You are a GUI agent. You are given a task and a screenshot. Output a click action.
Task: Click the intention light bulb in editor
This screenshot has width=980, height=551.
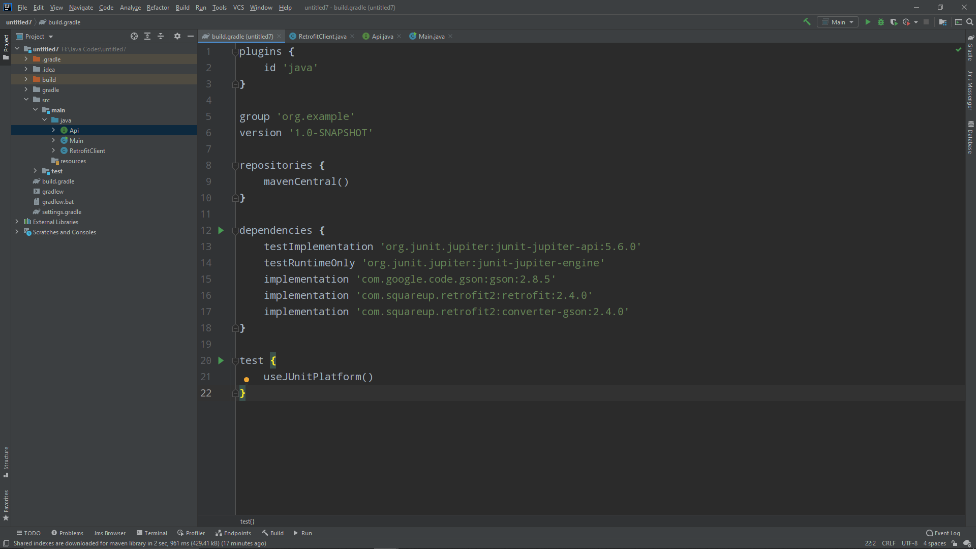247,381
